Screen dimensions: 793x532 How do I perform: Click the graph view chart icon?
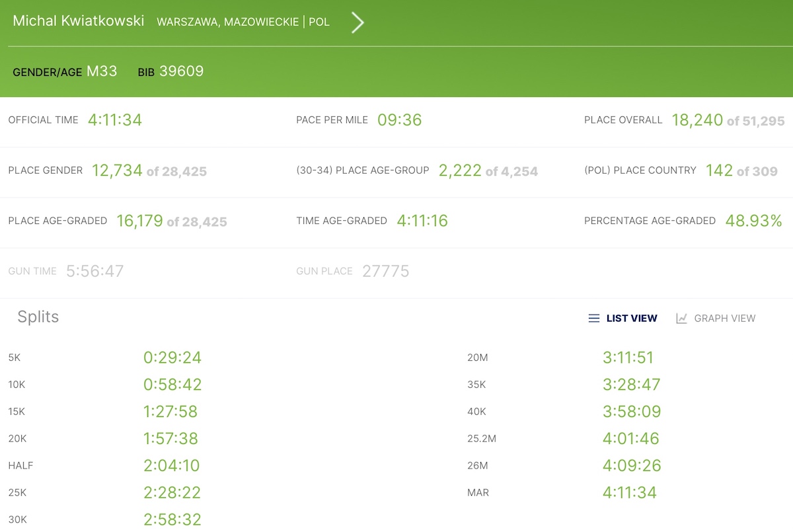(681, 319)
